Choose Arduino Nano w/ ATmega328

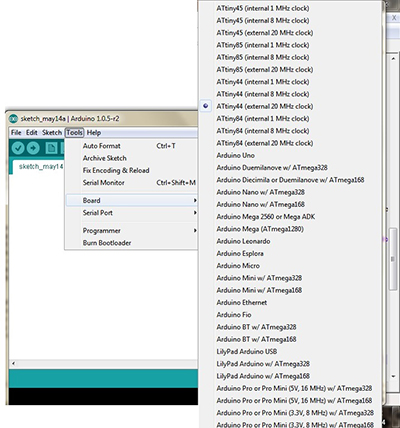[x=260, y=192]
